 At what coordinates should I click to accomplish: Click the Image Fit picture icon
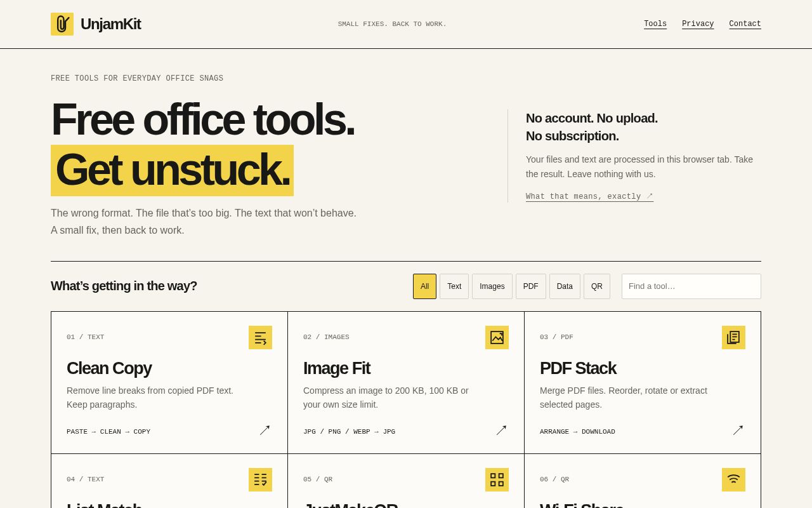click(x=497, y=337)
